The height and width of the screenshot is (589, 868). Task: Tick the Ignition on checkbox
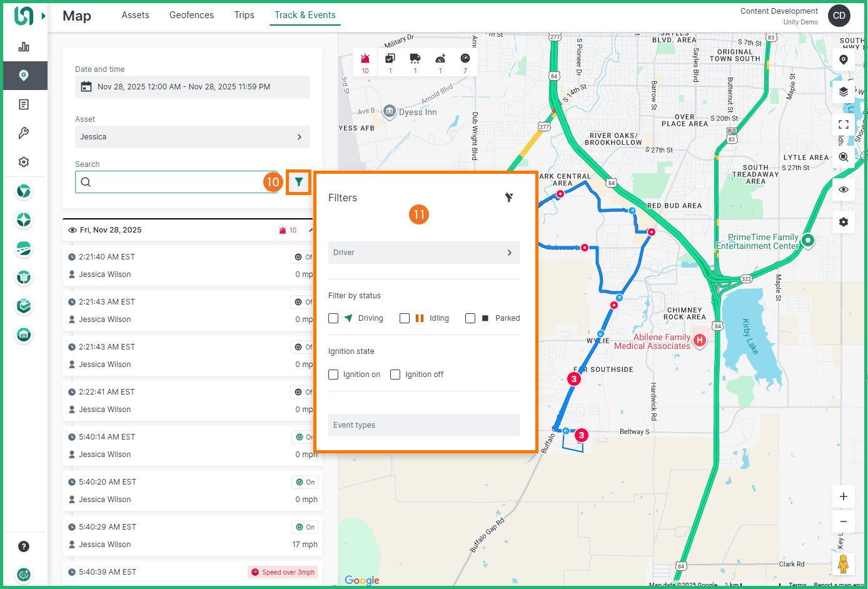[333, 375]
